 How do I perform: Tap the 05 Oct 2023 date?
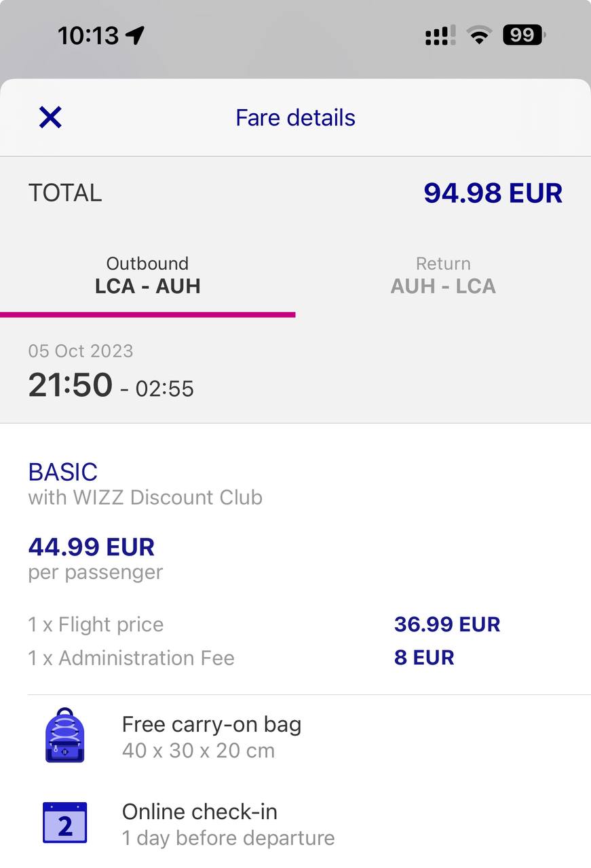pos(81,351)
